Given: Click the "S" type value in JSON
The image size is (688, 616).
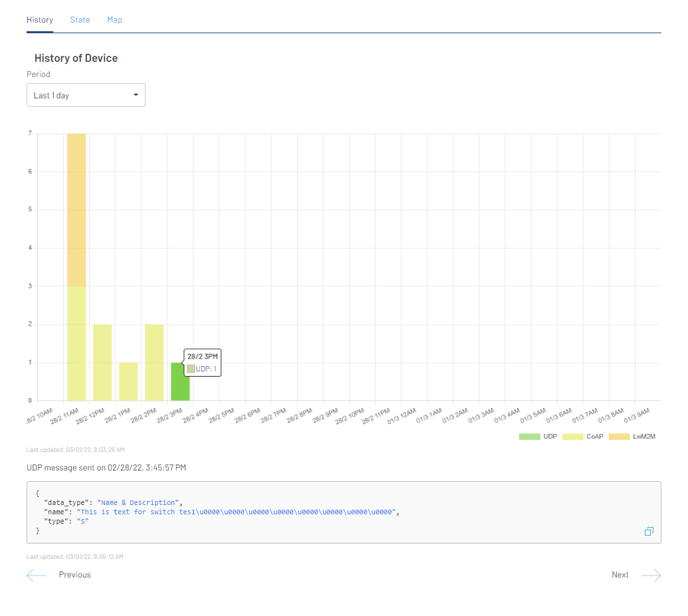Looking at the screenshot, I should point(82,521).
